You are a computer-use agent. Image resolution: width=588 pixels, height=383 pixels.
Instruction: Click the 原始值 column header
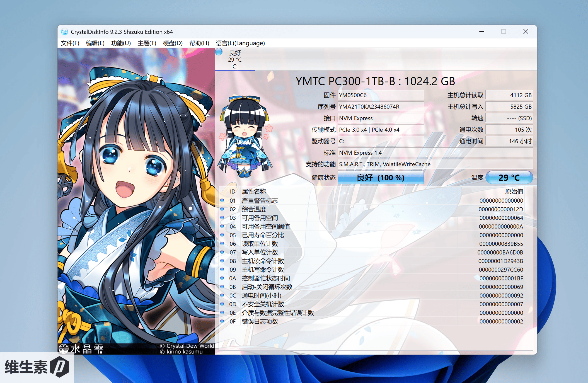(514, 192)
